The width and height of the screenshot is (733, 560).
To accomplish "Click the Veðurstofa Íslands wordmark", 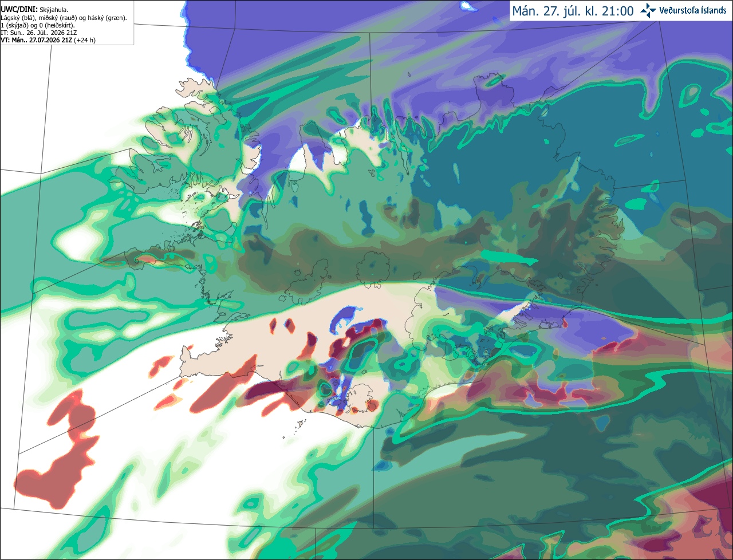I will (693, 10).
